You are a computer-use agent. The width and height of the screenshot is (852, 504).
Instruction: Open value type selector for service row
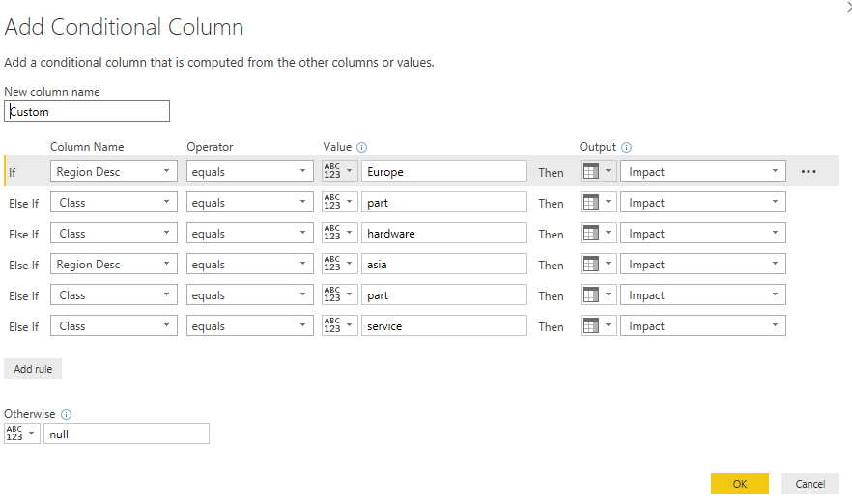[x=340, y=326]
